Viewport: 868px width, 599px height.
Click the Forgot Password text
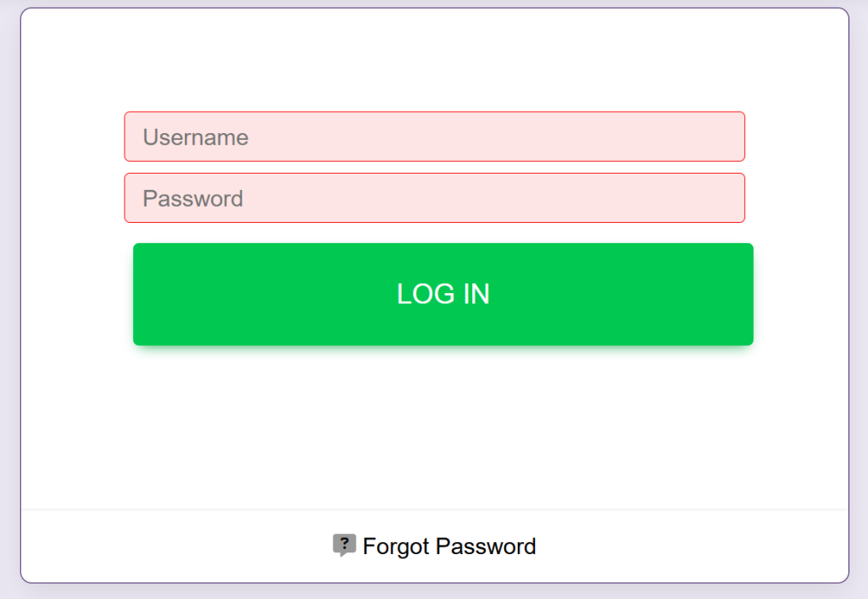(x=448, y=546)
